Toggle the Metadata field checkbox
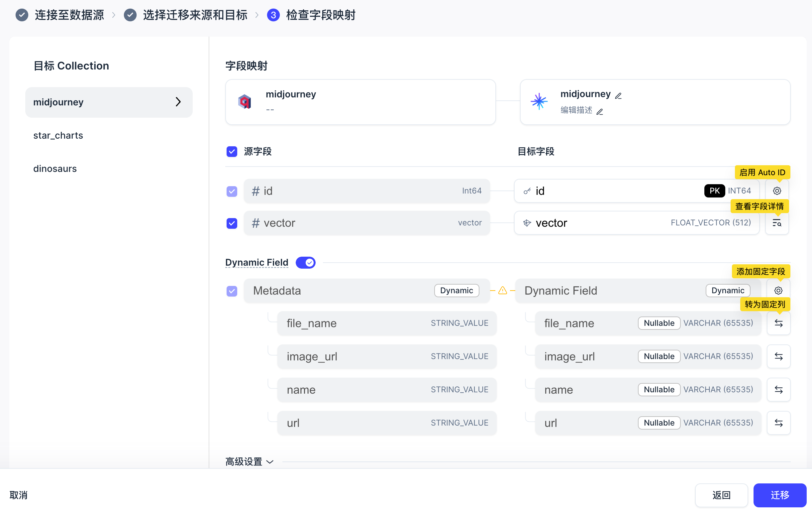The image size is (812, 512). coord(232,291)
